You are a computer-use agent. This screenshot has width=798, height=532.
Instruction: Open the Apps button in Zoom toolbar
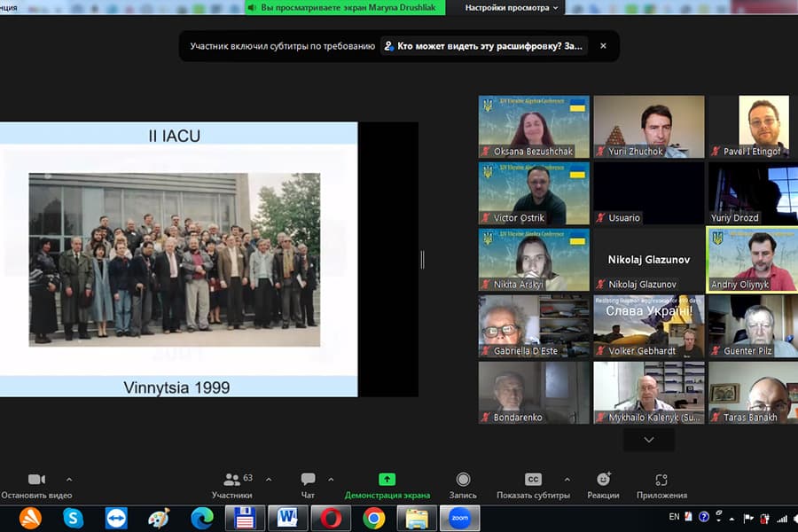[661, 480]
